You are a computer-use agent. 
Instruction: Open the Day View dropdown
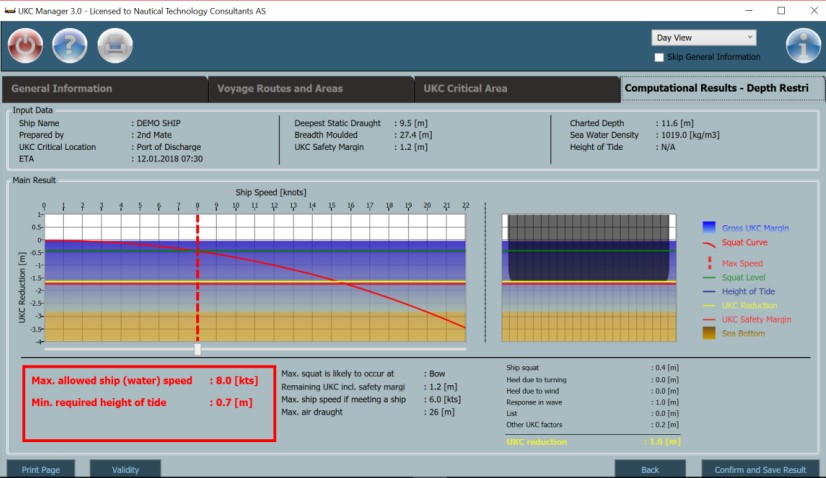click(x=704, y=37)
